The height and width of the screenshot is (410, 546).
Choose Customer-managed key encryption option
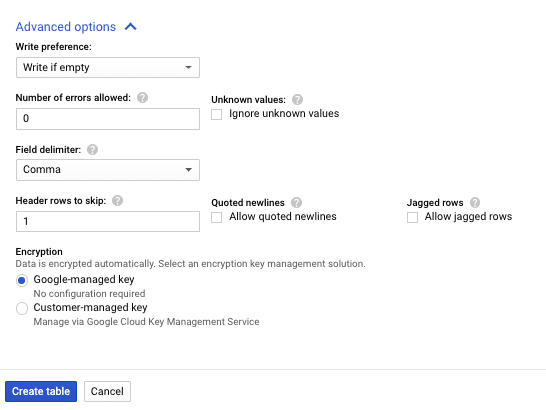22,308
